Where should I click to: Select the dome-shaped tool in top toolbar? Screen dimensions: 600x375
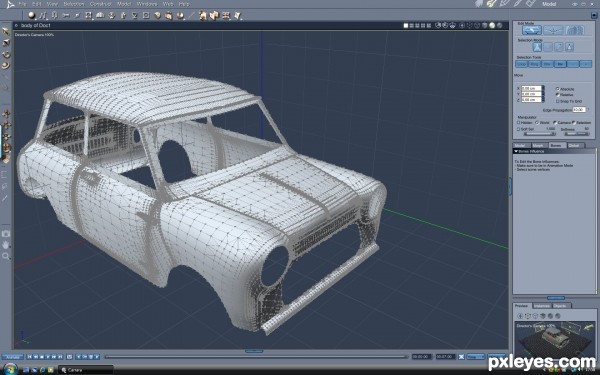[100, 15]
